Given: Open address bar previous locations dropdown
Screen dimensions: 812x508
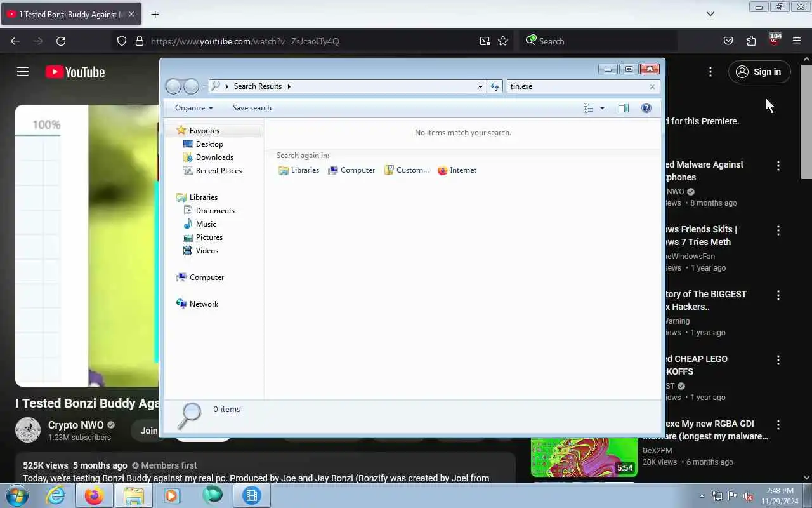Looking at the screenshot, I should tap(480, 86).
